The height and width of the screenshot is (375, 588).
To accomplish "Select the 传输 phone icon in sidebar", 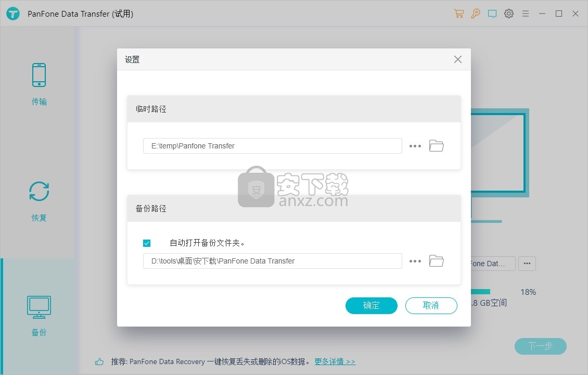I will tap(39, 75).
